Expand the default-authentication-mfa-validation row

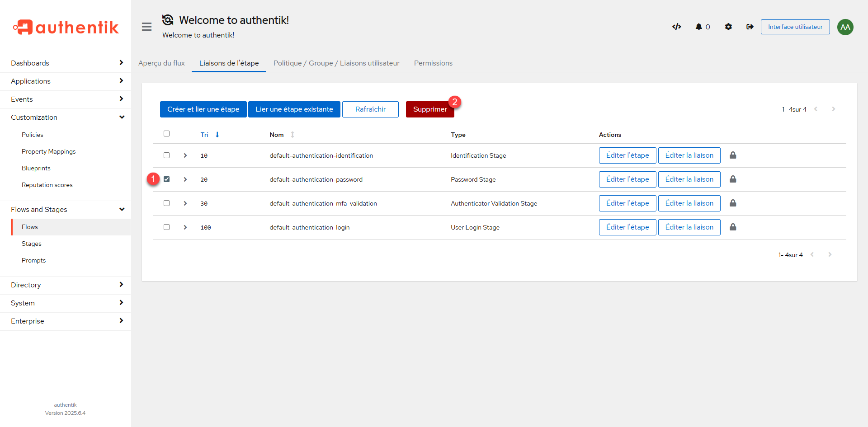pyautogui.click(x=185, y=203)
